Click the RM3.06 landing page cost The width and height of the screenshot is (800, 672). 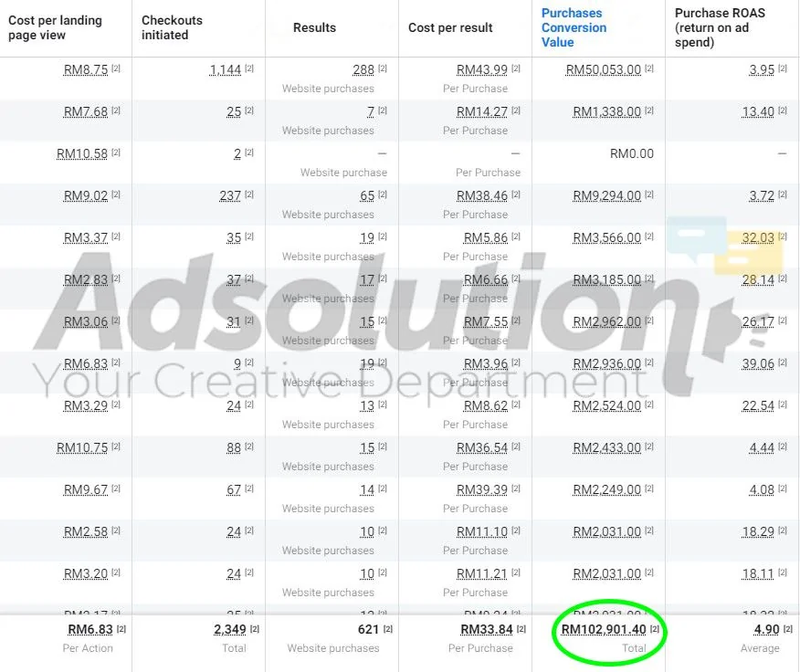pos(86,321)
